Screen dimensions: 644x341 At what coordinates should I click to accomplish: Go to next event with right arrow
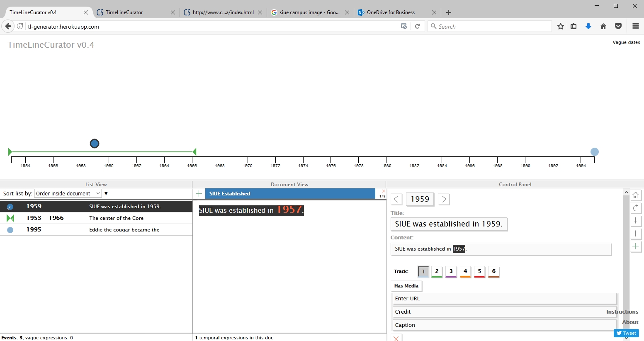[x=444, y=199]
